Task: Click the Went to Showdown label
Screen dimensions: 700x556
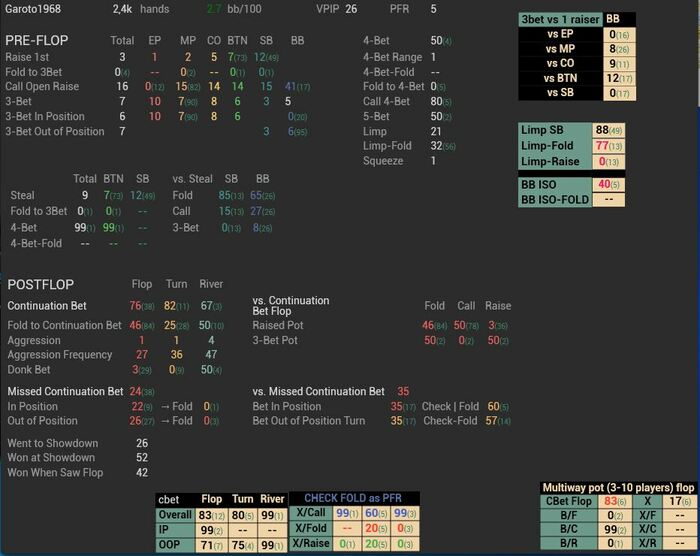Action: tap(53, 443)
